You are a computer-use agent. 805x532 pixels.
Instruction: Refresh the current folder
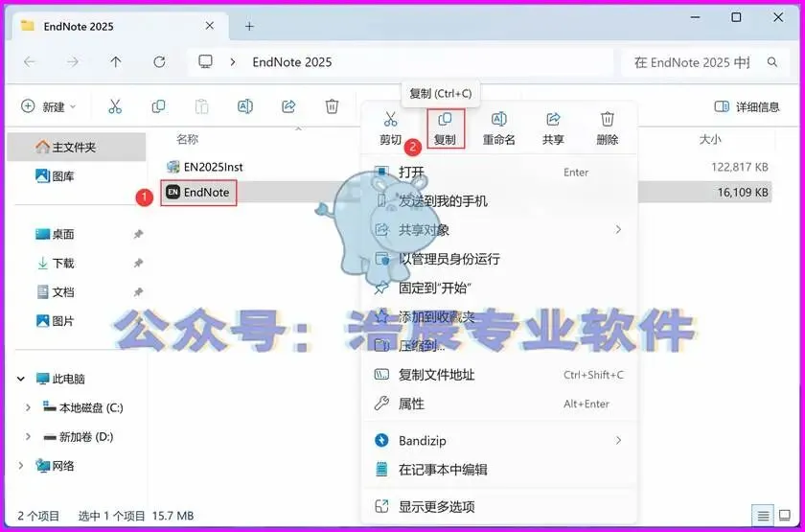(x=160, y=62)
